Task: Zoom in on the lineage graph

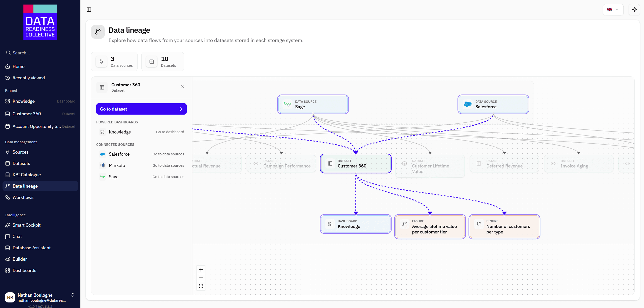Action: 201,270
